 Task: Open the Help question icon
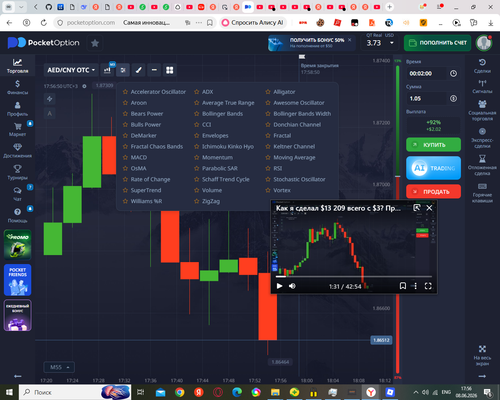[17, 212]
